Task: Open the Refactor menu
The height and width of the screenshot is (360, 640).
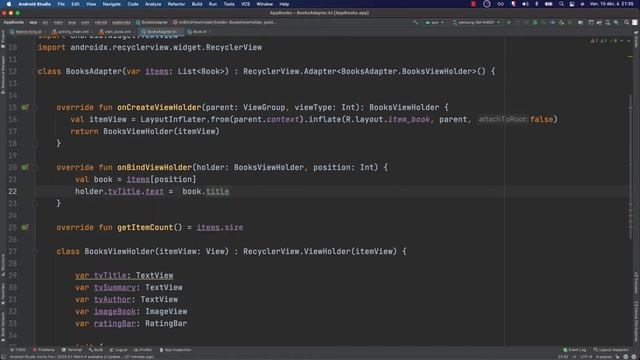Action: (176, 4)
